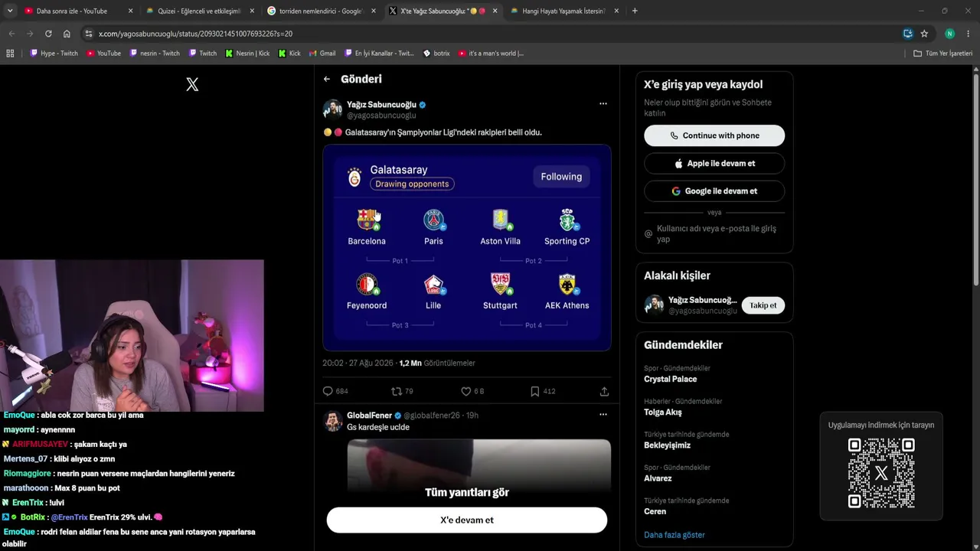Click the Following button in the Galatasaray card

pos(561,177)
